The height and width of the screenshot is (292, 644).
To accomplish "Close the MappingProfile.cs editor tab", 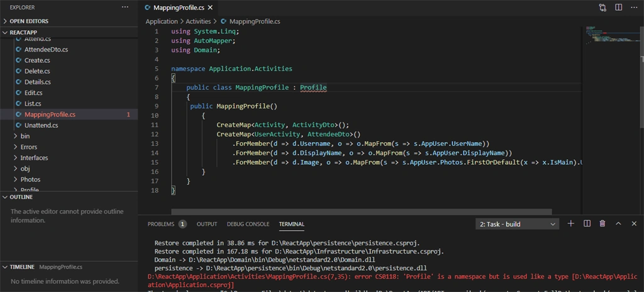I will 210,8.
